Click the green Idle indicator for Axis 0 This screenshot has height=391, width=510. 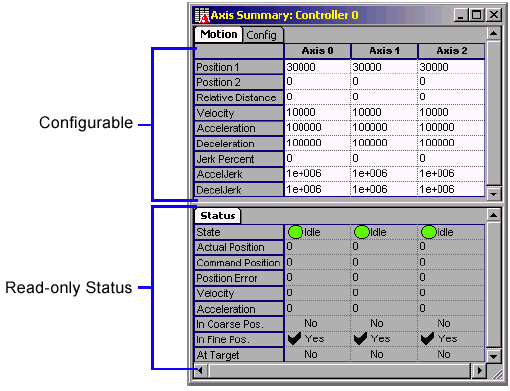[295, 232]
